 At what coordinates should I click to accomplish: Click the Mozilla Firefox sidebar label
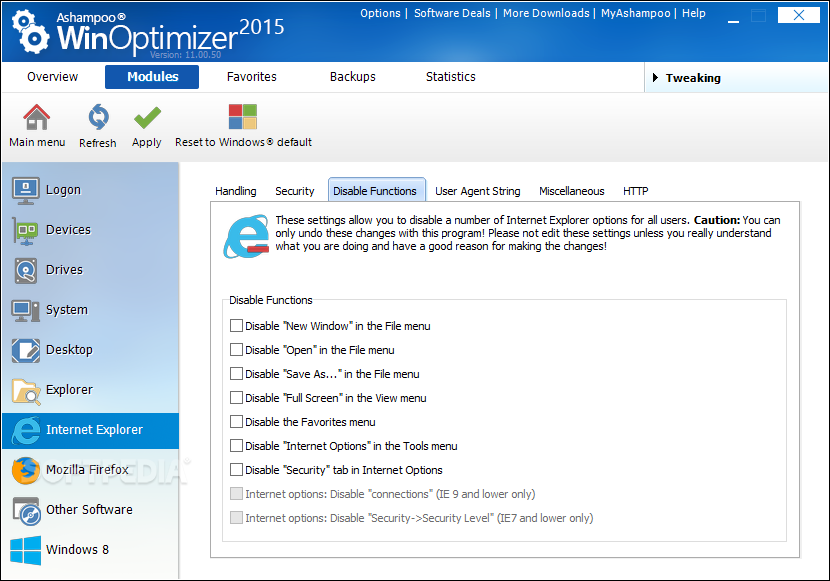point(87,469)
